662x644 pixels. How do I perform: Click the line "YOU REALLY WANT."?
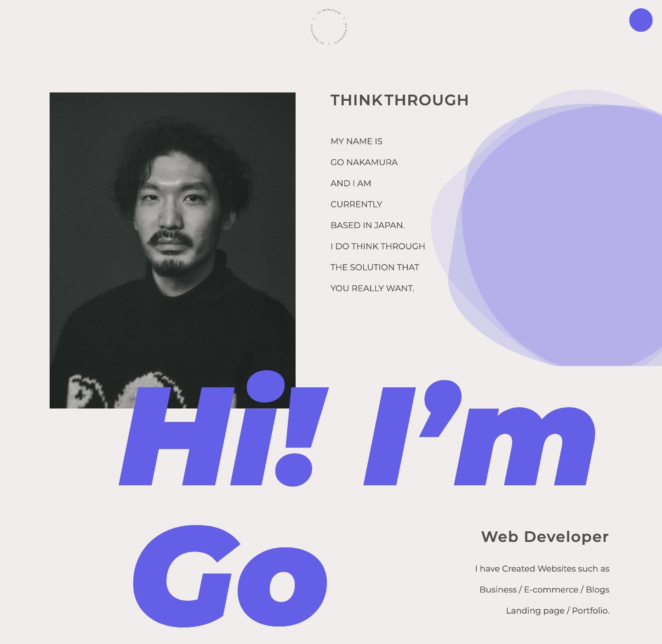point(372,287)
